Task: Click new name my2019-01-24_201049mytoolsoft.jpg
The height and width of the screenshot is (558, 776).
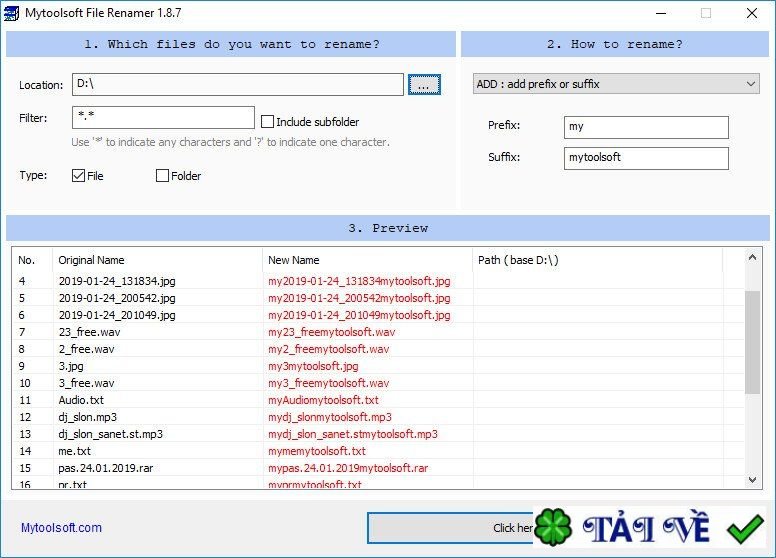Action: 359,315
